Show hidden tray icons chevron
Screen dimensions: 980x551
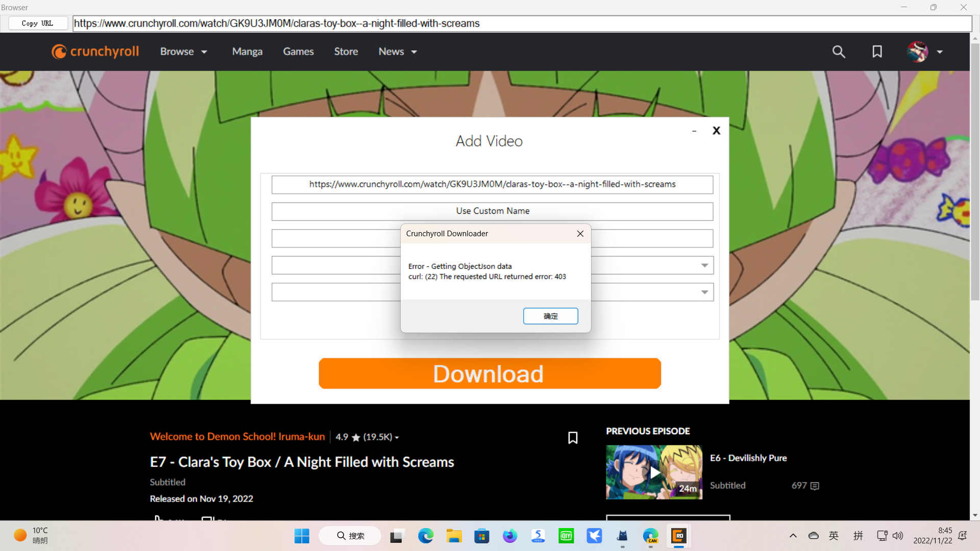tap(793, 536)
